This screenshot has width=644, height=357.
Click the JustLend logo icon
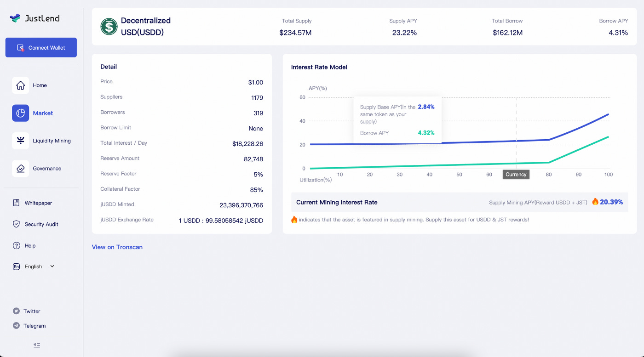15,18
